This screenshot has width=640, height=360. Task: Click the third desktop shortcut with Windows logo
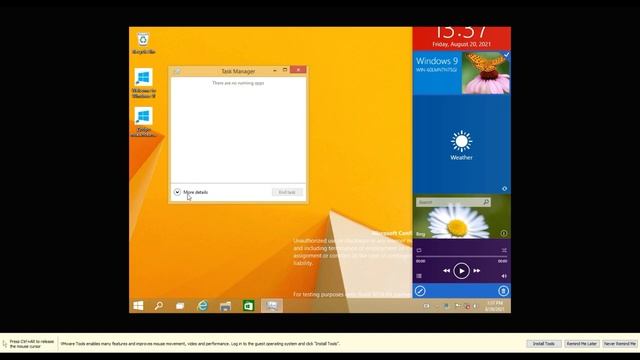point(143,122)
